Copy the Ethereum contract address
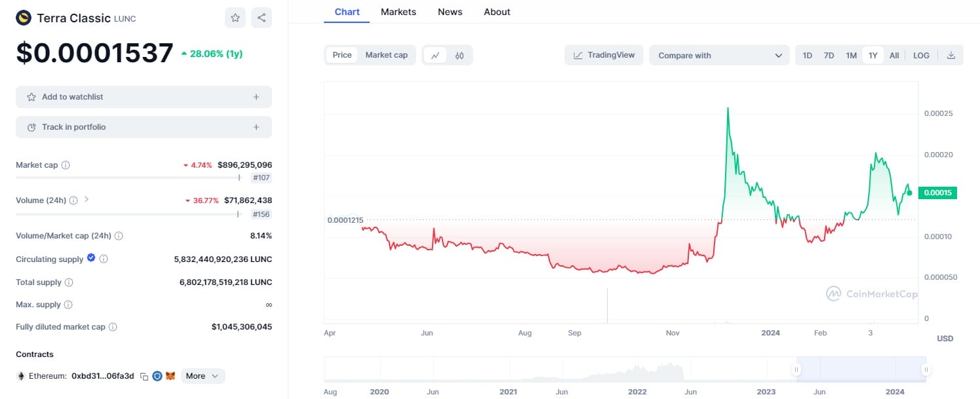 pyautogui.click(x=144, y=376)
